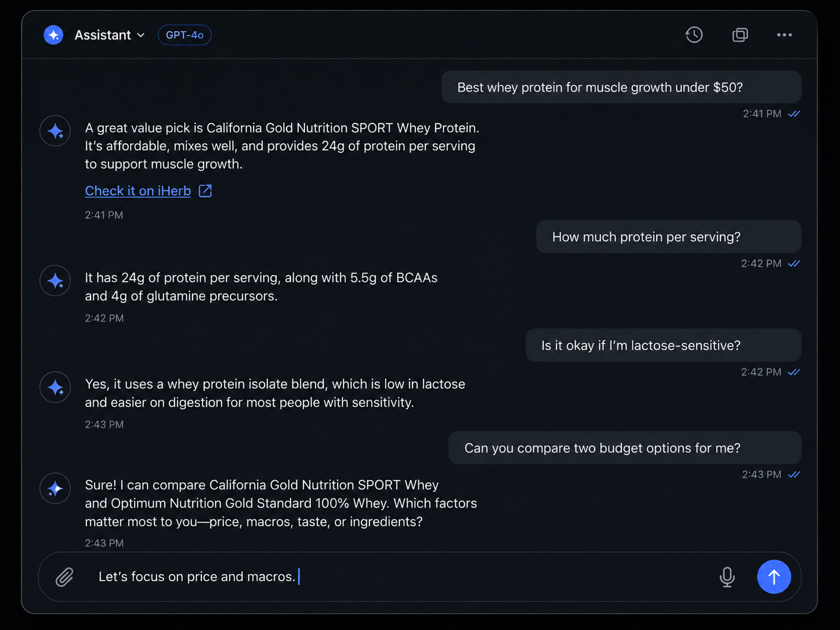Click the 'Sure! I can compare' reply text

281,503
